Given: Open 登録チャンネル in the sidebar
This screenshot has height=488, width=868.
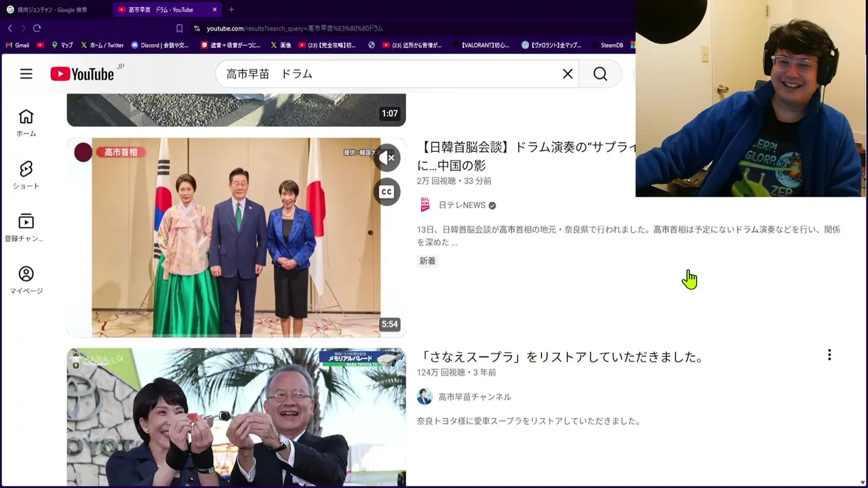Looking at the screenshot, I should pyautogui.click(x=26, y=228).
